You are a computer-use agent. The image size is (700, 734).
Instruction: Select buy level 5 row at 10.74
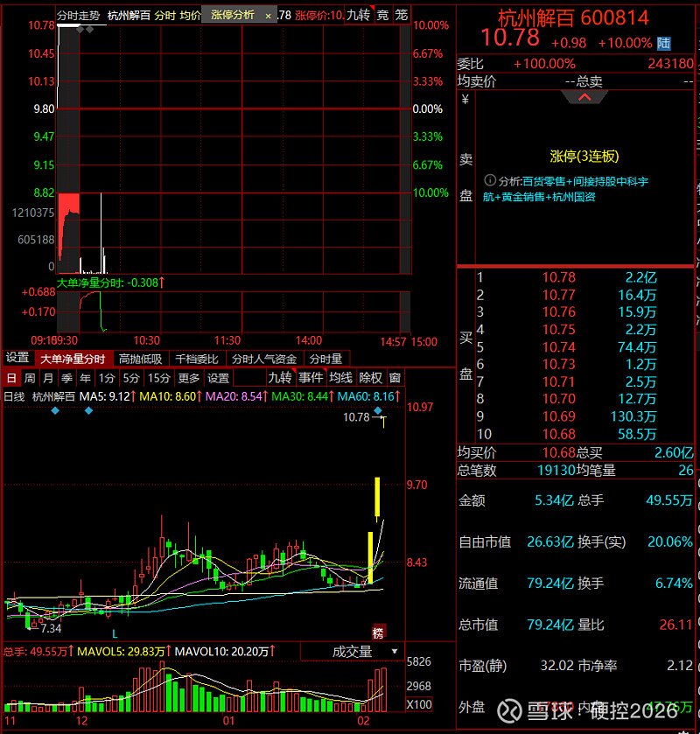pos(584,347)
